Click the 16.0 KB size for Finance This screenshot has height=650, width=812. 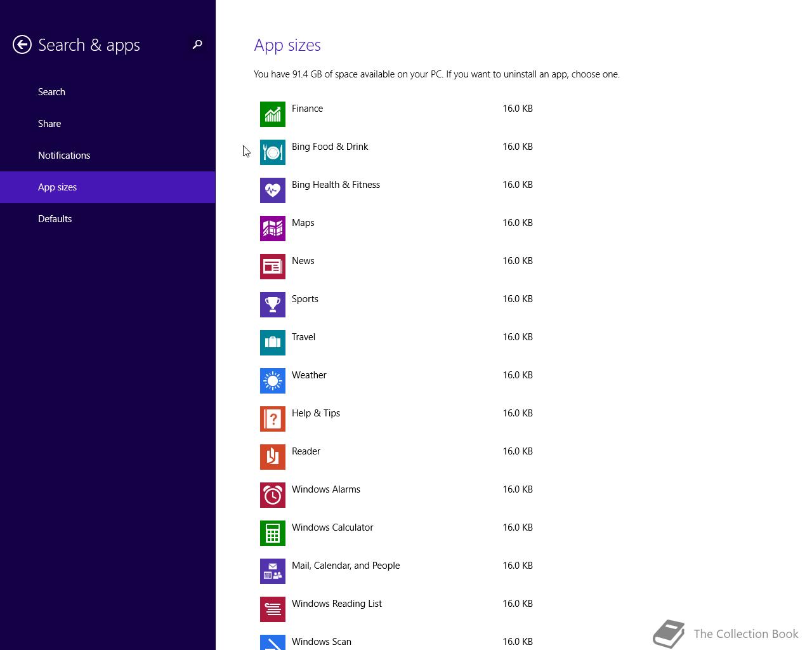(518, 109)
